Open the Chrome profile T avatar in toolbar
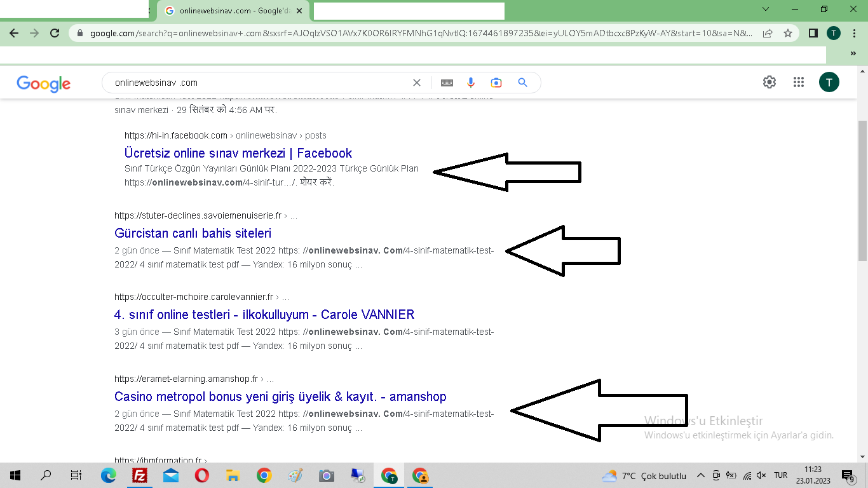 834,33
